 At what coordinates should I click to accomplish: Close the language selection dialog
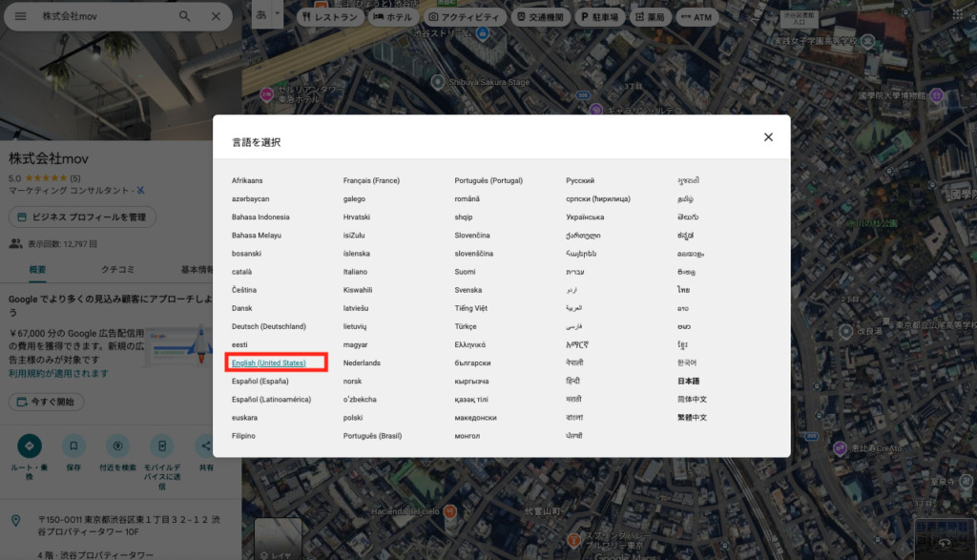768,137
